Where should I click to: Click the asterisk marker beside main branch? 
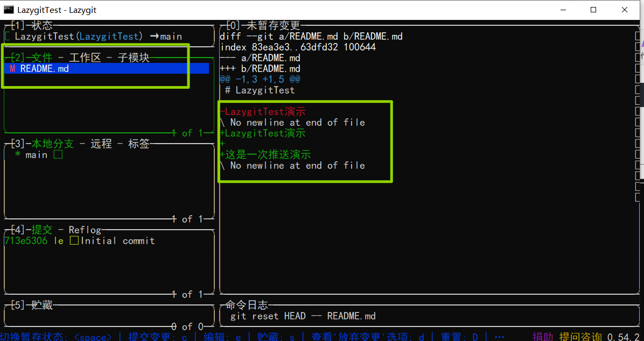coord(18,155)
